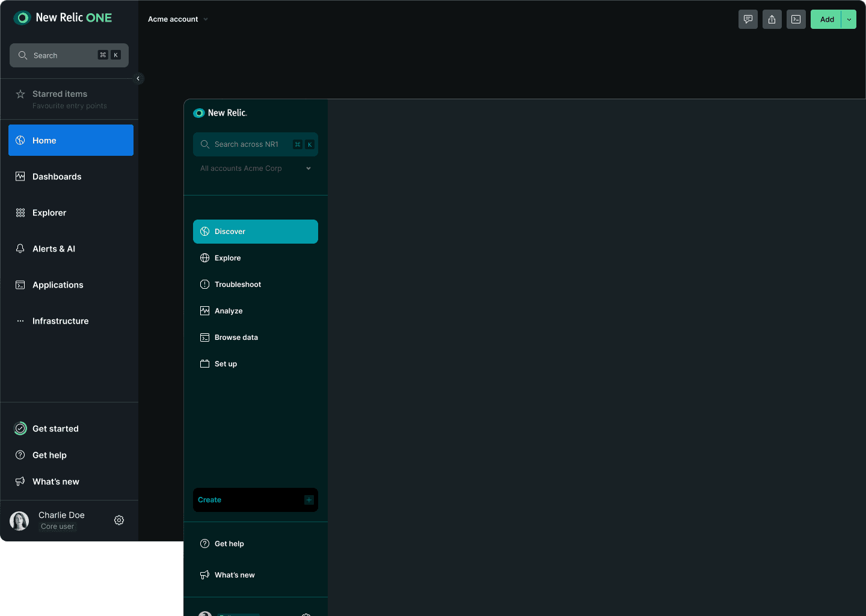Click the Starred items star icon
This screenshot has height=616, width=866.
coord(20,94)
